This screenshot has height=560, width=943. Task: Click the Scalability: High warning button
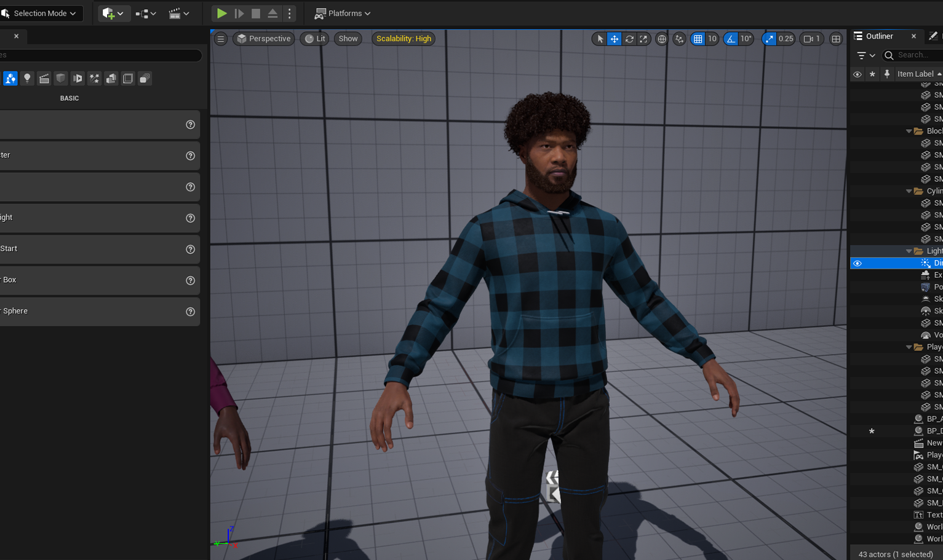pos(404,39)
